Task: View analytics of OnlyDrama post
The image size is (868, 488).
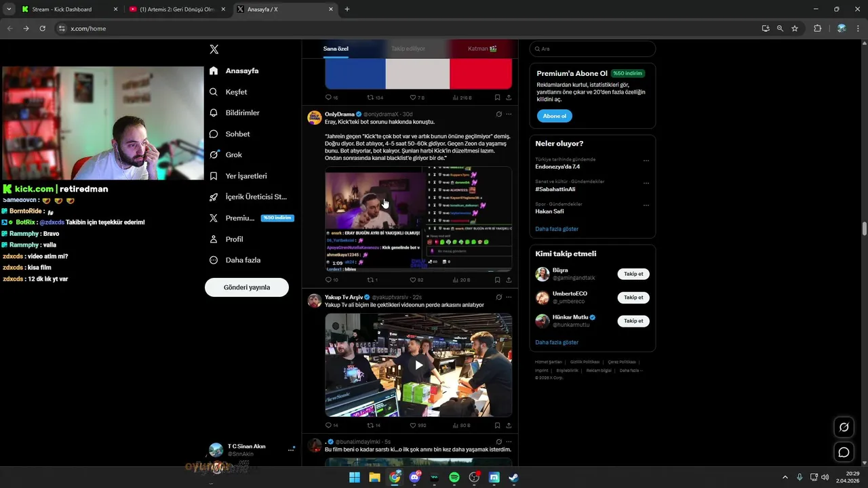Action: click(x=461, y=280)
